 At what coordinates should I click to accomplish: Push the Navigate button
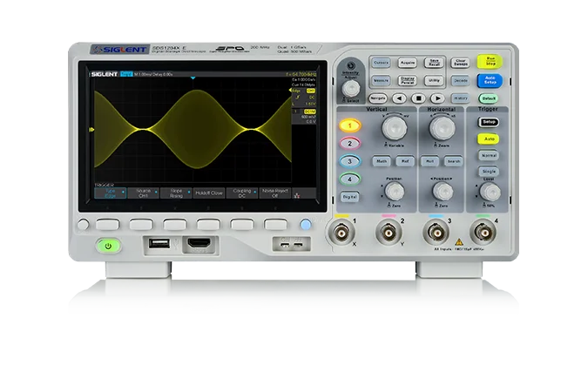click(x=377, y=98)
